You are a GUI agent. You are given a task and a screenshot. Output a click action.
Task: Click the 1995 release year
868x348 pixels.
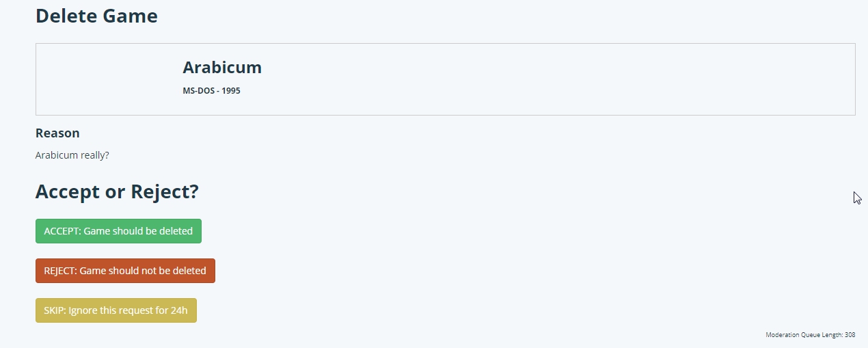pos(231,91)
